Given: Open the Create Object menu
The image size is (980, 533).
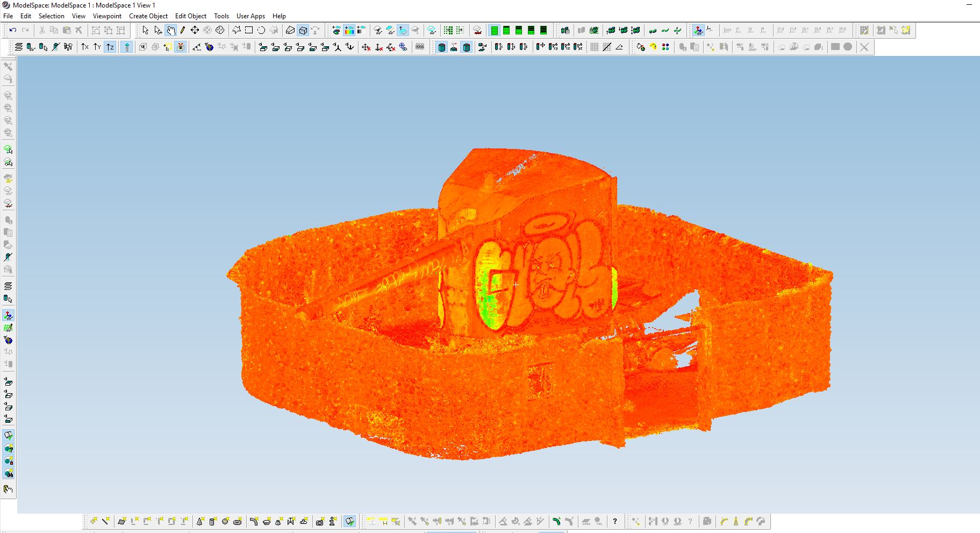Looking at the screenshot, I should [148, 16].
